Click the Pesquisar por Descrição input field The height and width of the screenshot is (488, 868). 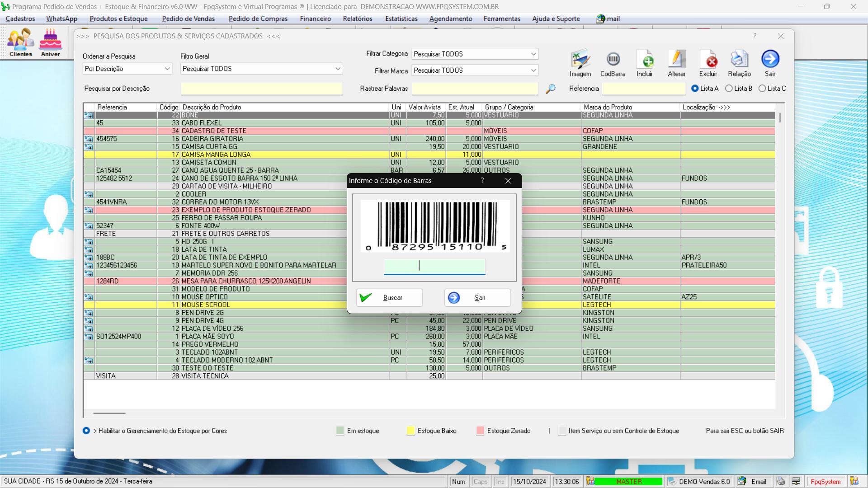pos(261,89)
